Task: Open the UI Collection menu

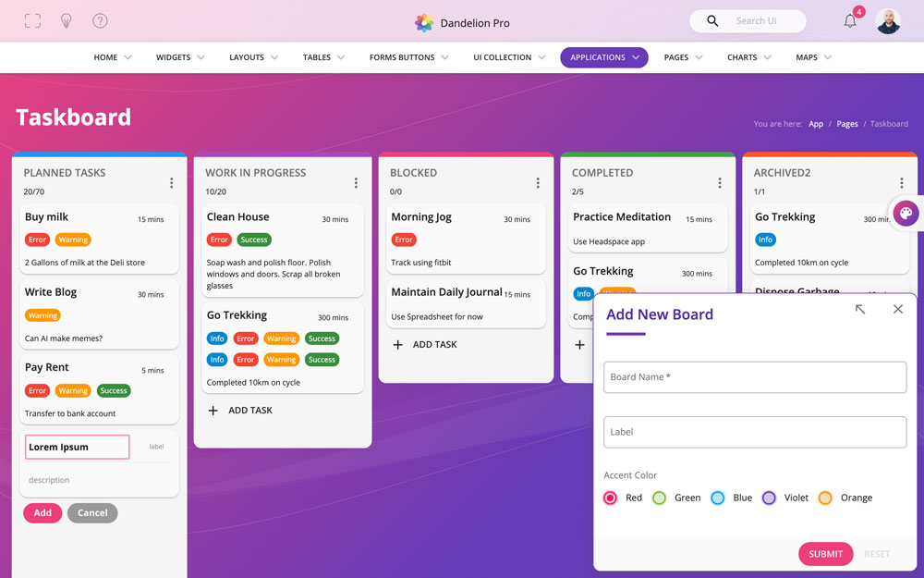Action: point(509,57)
